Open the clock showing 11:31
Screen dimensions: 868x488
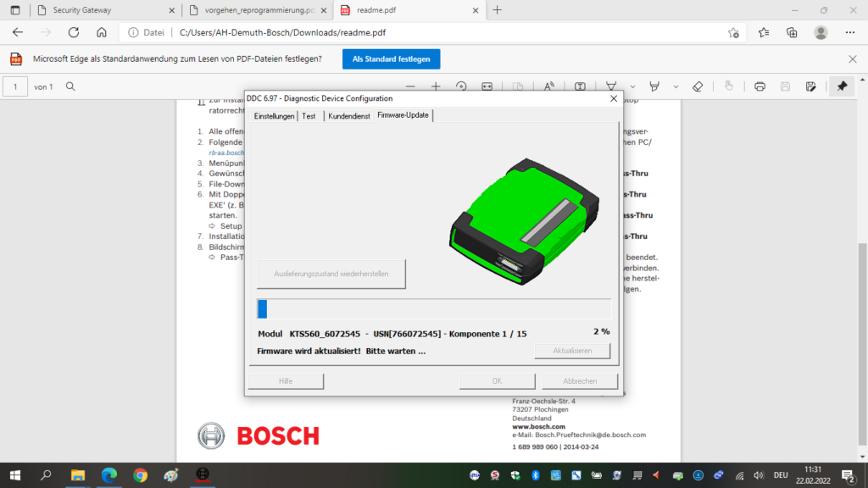tap(813, 475)
